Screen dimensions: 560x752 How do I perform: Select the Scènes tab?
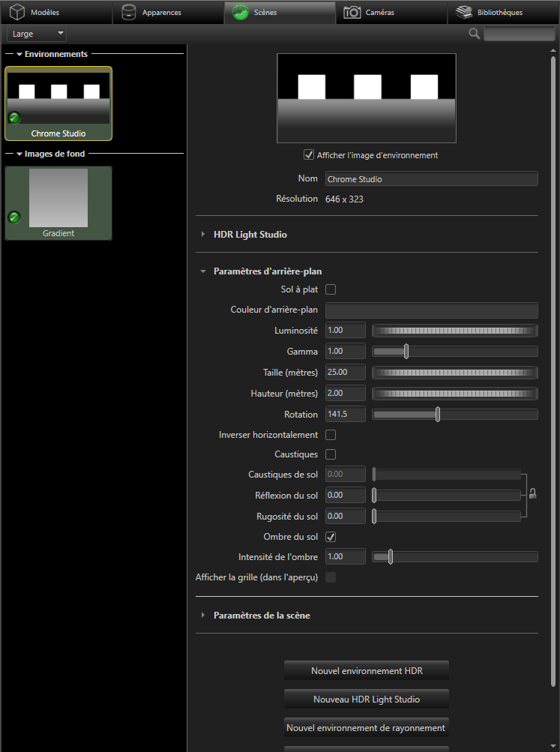280,13
